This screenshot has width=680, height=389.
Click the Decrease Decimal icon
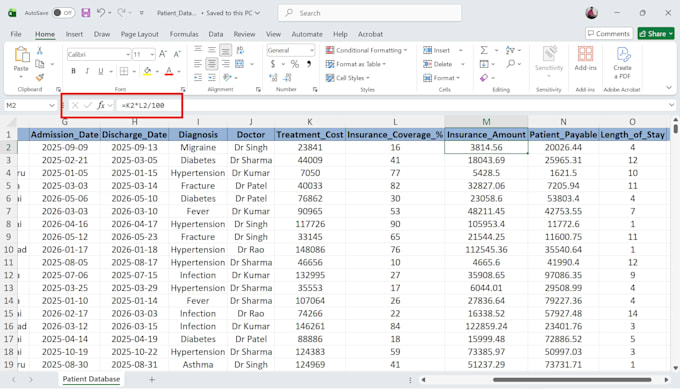(x=288, y=78)
